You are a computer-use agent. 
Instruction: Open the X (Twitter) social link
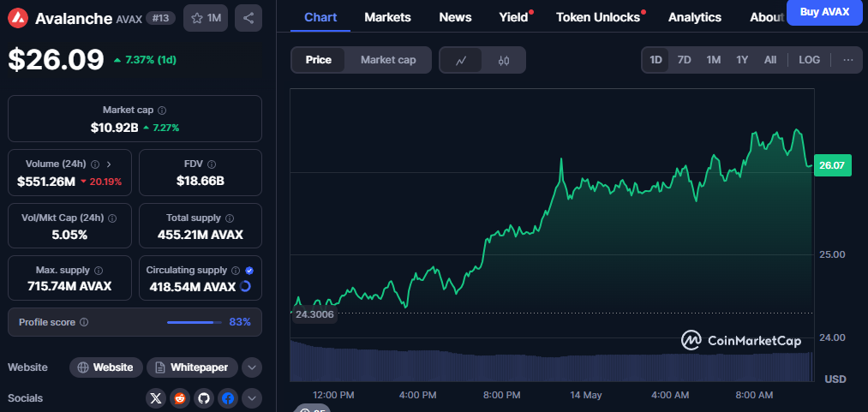156,398
